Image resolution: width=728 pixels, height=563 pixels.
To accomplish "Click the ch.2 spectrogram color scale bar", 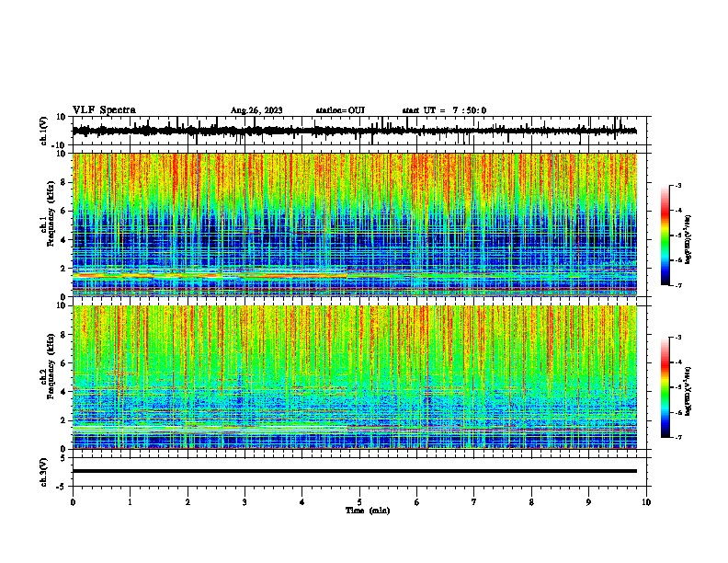I will (x=665, y=387).
